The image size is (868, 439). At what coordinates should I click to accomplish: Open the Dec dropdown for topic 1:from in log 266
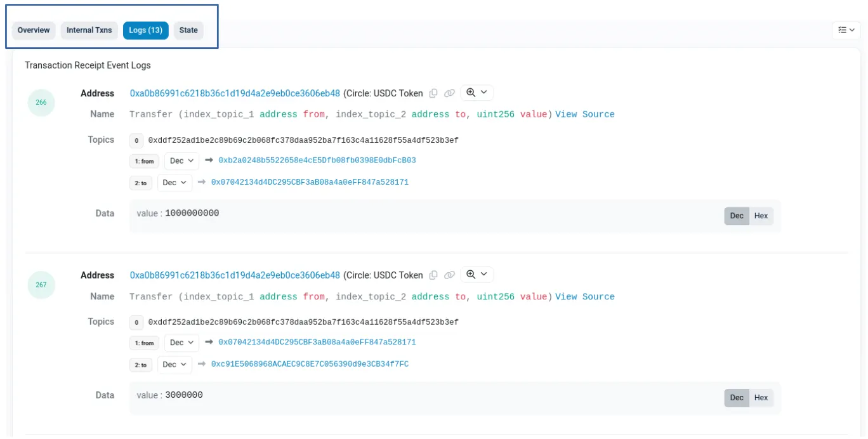181,161
